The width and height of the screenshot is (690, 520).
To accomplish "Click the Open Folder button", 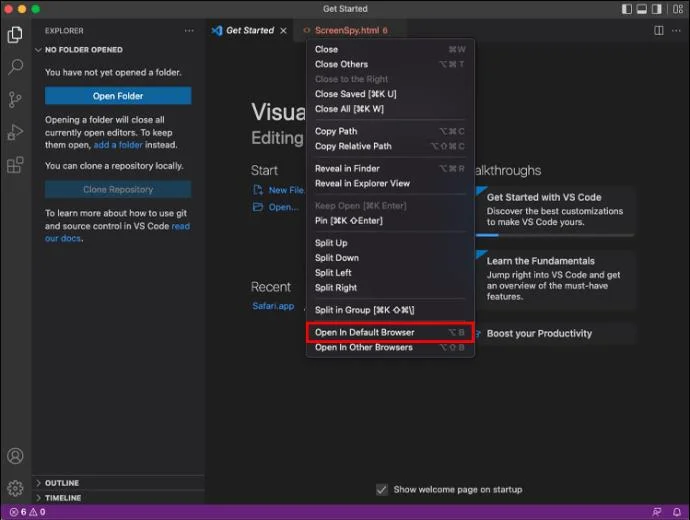I will [118, 96].
